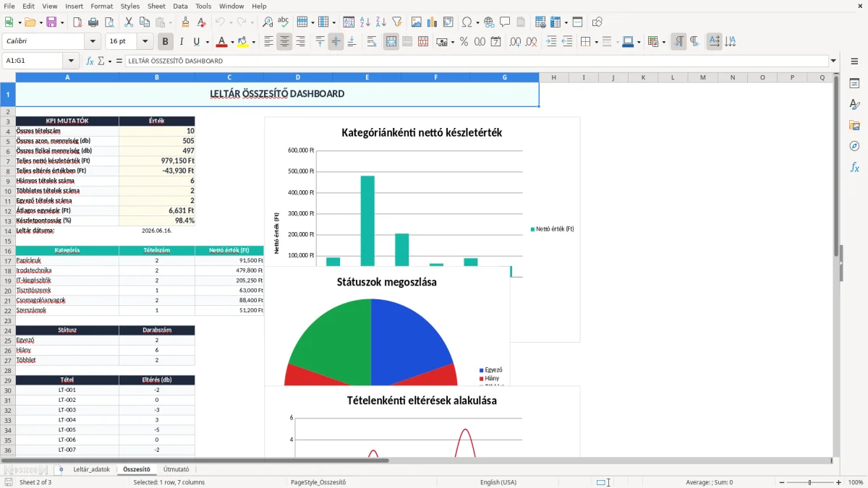Activate the Clone Formatting paintbrush
The image size is (868, 488).
point(185,22)
